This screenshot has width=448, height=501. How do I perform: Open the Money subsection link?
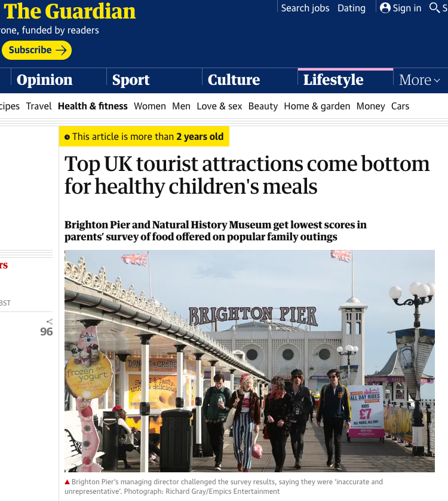370,106
